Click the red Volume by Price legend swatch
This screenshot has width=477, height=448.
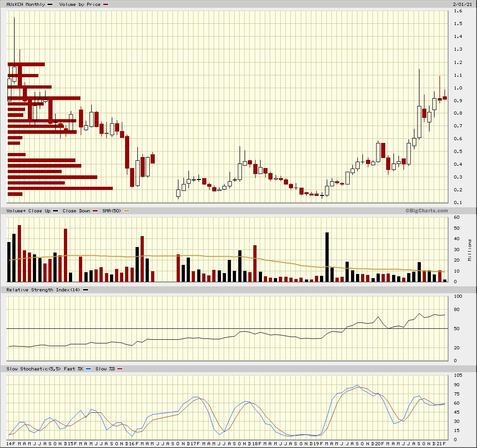(106, 5)
